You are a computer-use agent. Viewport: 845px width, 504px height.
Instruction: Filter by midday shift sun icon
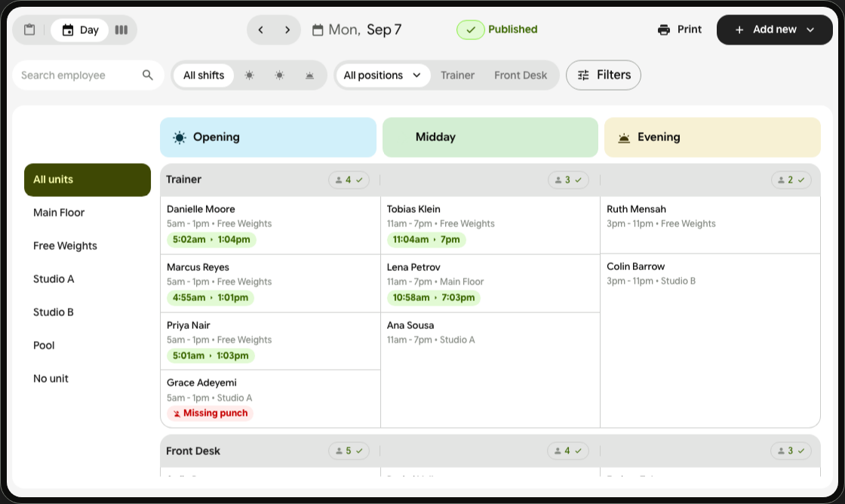coord(279,75)
